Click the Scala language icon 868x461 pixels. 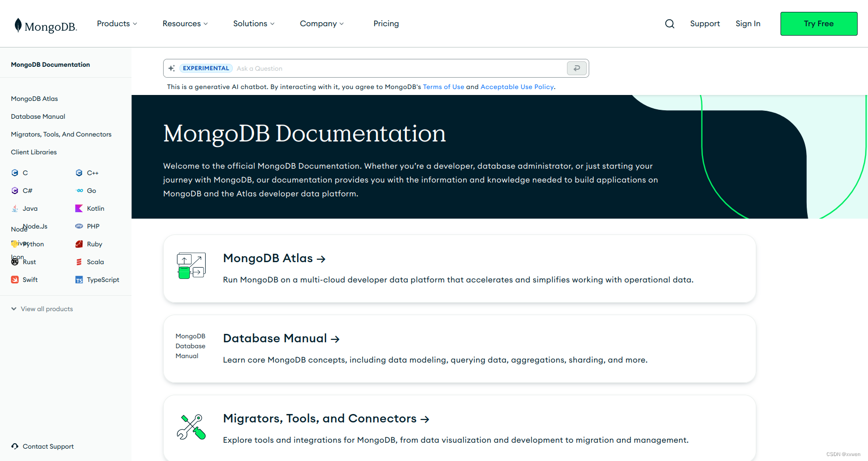pos(79,262)
